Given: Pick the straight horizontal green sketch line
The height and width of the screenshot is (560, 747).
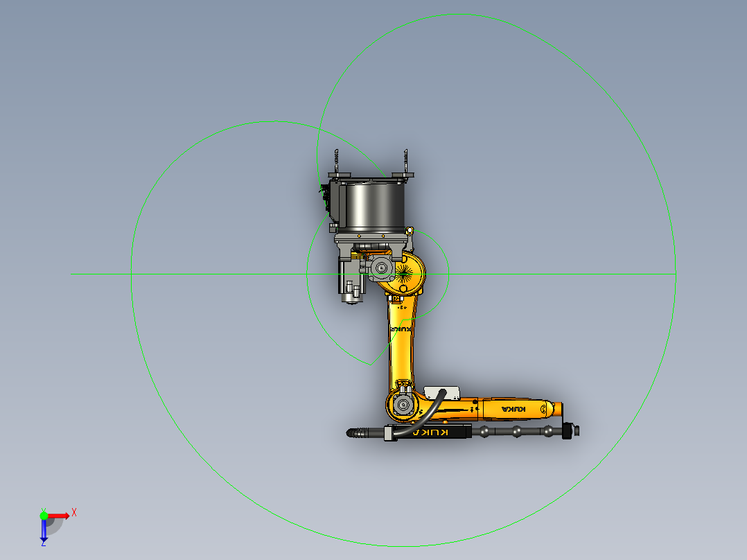Looking at the screenshot, I should (x=373, y=274).
